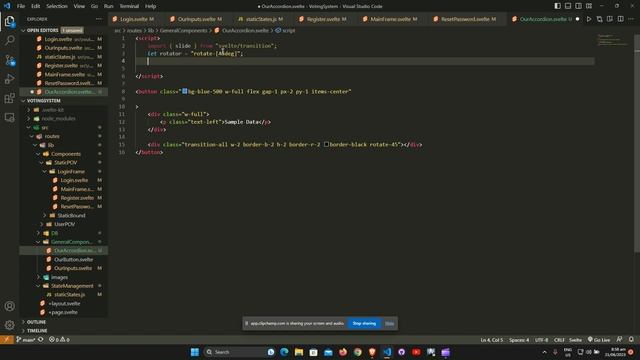Screen dimensions: 640x360
Task: Open Manage gear icon
Action: click(9, 325)
